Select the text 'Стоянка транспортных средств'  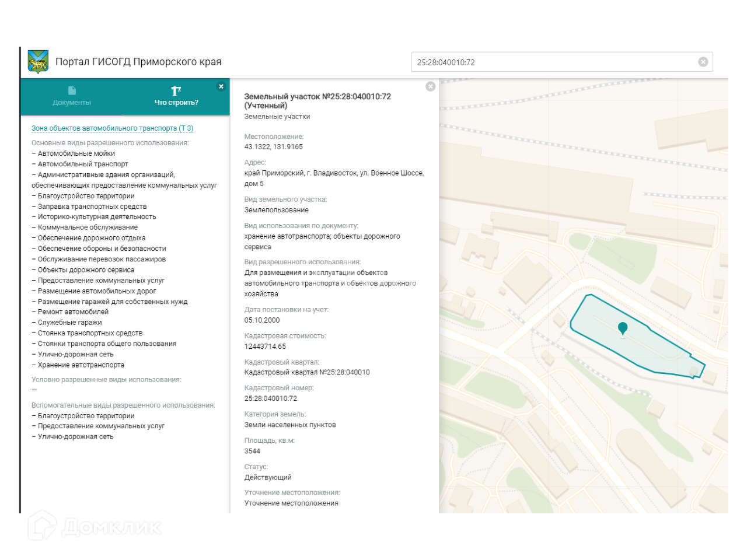(90, 333)
